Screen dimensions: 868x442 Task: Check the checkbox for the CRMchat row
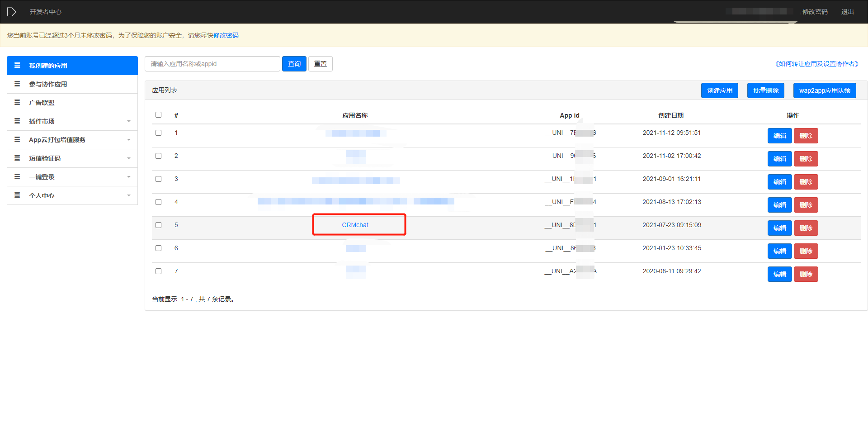[158, 225]
